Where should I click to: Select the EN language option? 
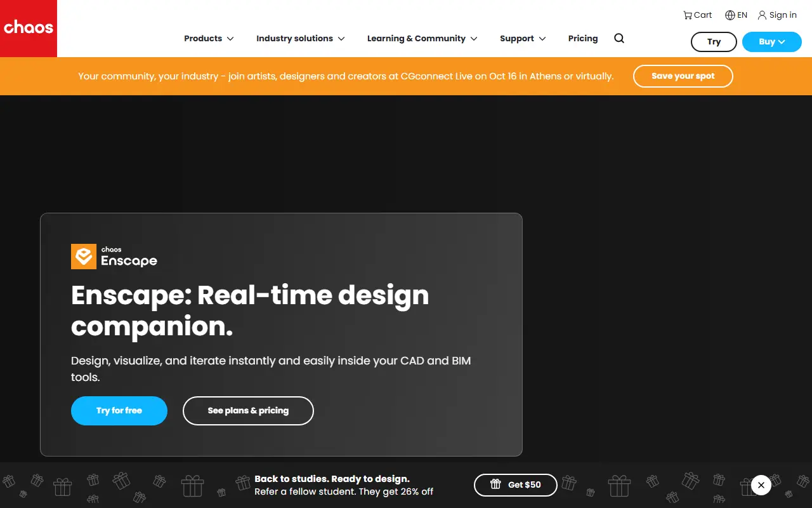(742, 15)
